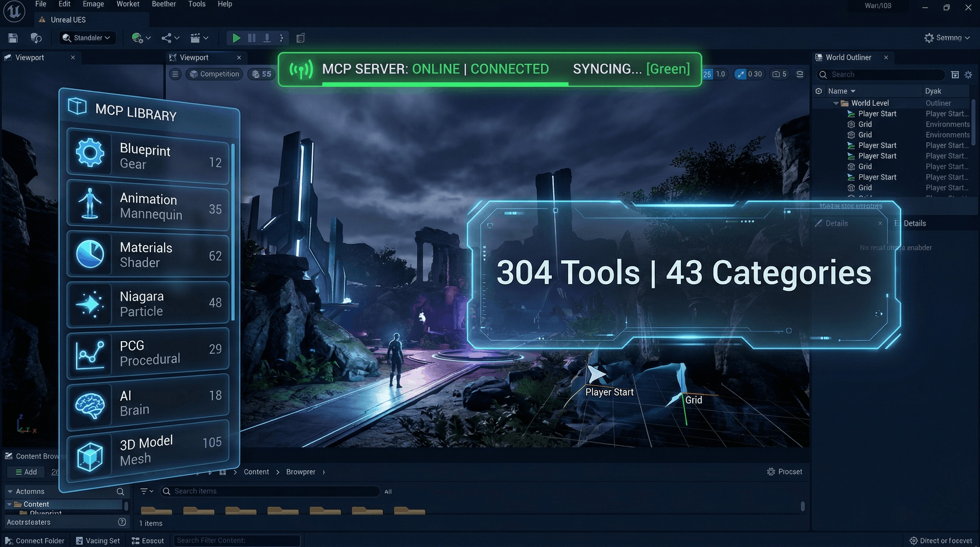Pause the simulation
The image size is (980, 547).
point(252,38)
